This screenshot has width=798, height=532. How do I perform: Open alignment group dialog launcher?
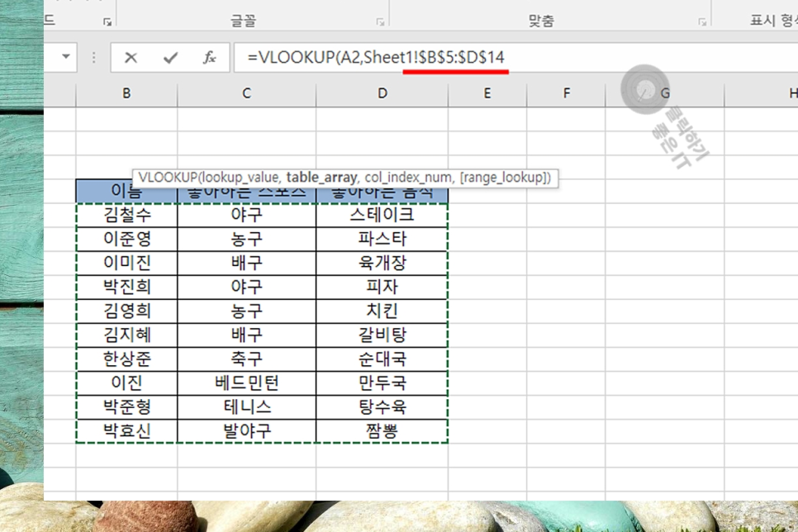[702, 21]
